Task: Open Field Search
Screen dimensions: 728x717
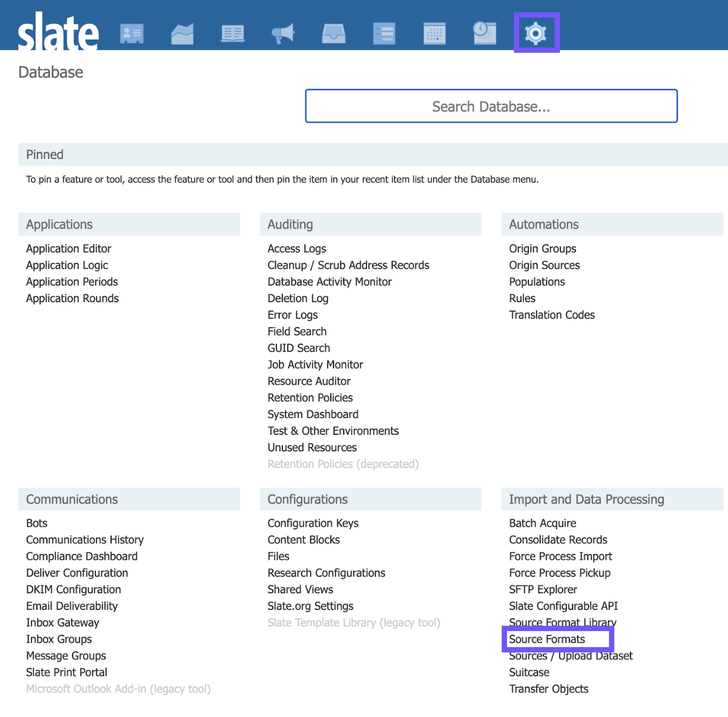Action: [297, 331]
